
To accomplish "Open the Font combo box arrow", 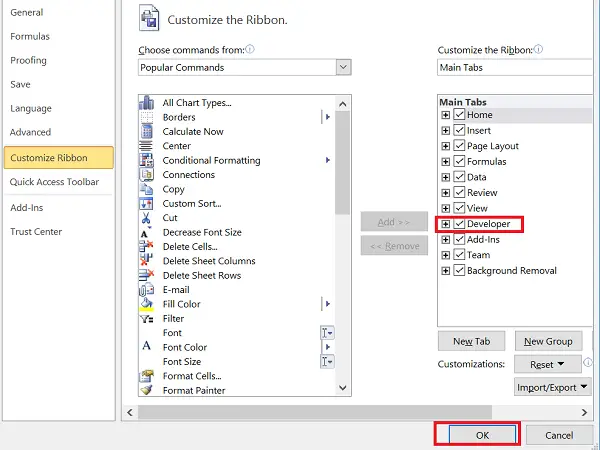I will [327, 333].
